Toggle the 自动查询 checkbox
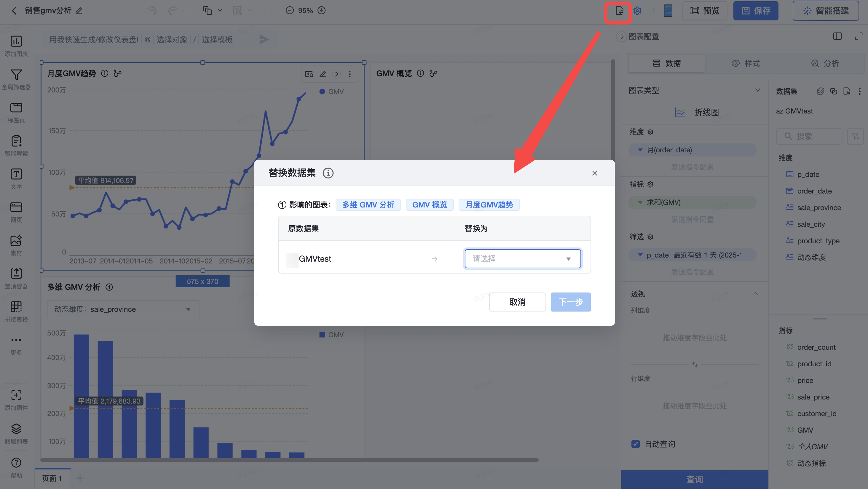This screenshot has height=489, width=868. click(x=636, y=444)
